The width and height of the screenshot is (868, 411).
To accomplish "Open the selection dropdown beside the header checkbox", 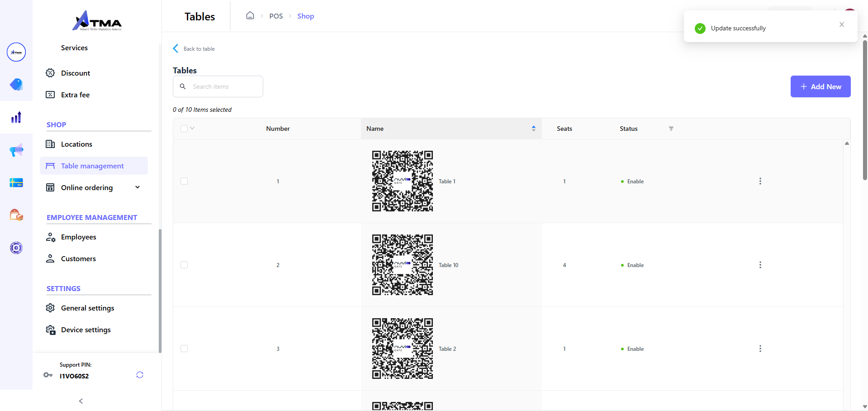I will (x=193, y=128).
